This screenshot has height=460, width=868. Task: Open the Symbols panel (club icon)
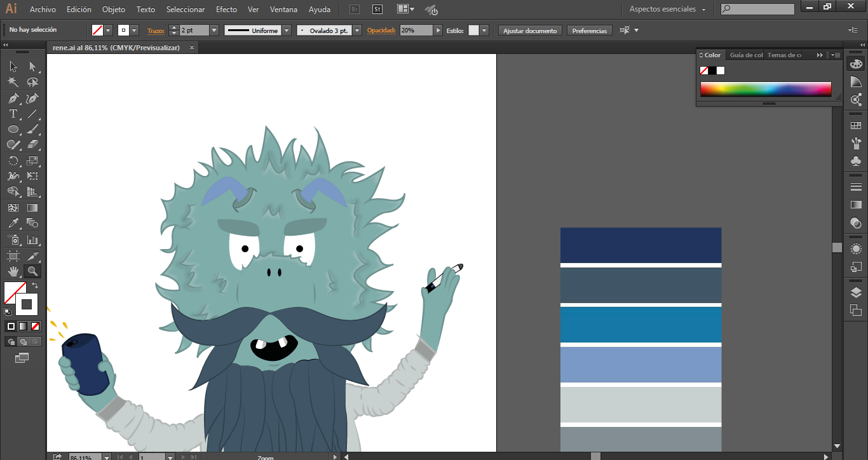[856, 161]
